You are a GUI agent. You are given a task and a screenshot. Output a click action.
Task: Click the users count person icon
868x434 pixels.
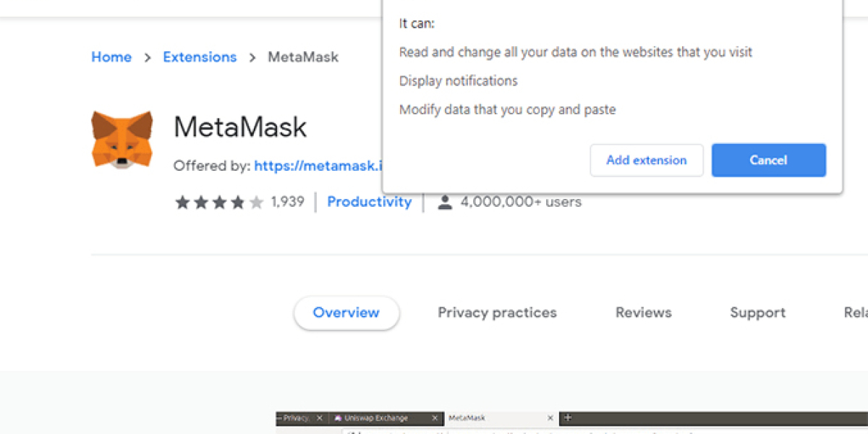445,202
